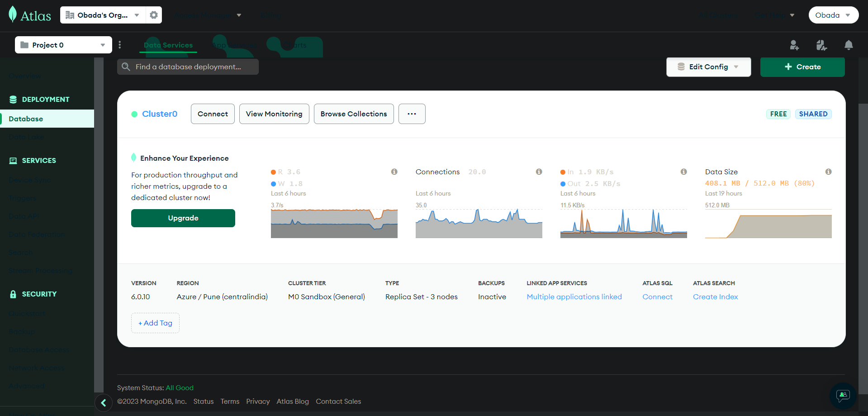
Task: Expand the Obada's Org organization dropdown
Action: click(x=103, y=15)
